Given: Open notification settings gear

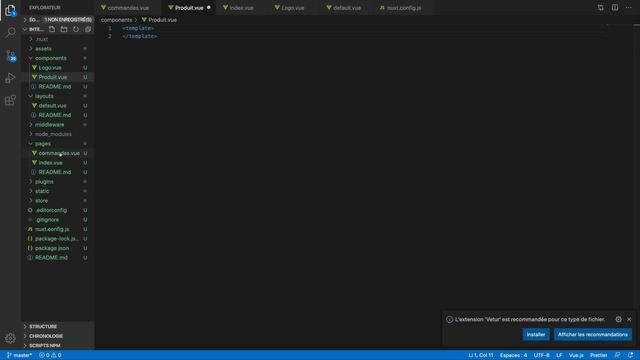Looking at the screenshot, I should 618,319.
